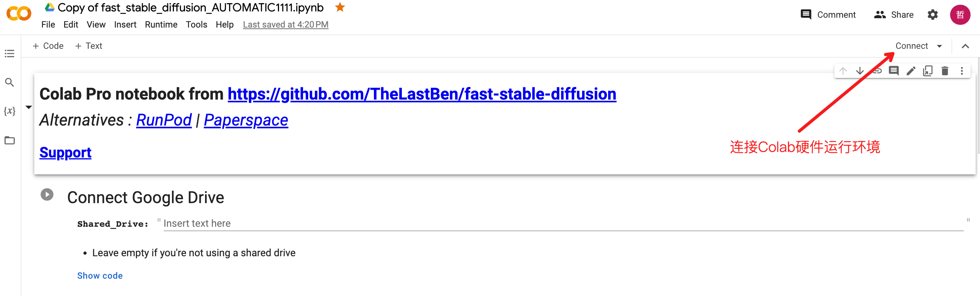Show code for the Shared_Drive cell
Image resolution: width=980 pixels, height=296 pixels.
coord(100,275)
